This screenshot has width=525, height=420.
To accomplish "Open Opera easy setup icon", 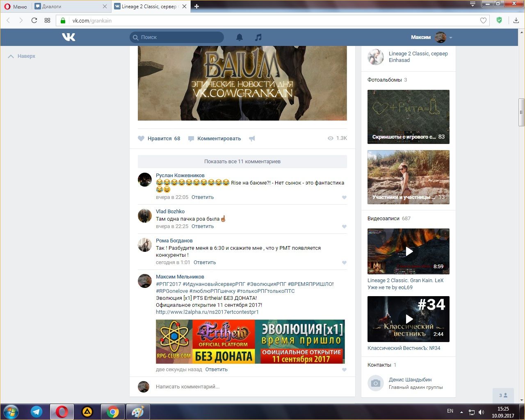I will click(x=473, y=5).
